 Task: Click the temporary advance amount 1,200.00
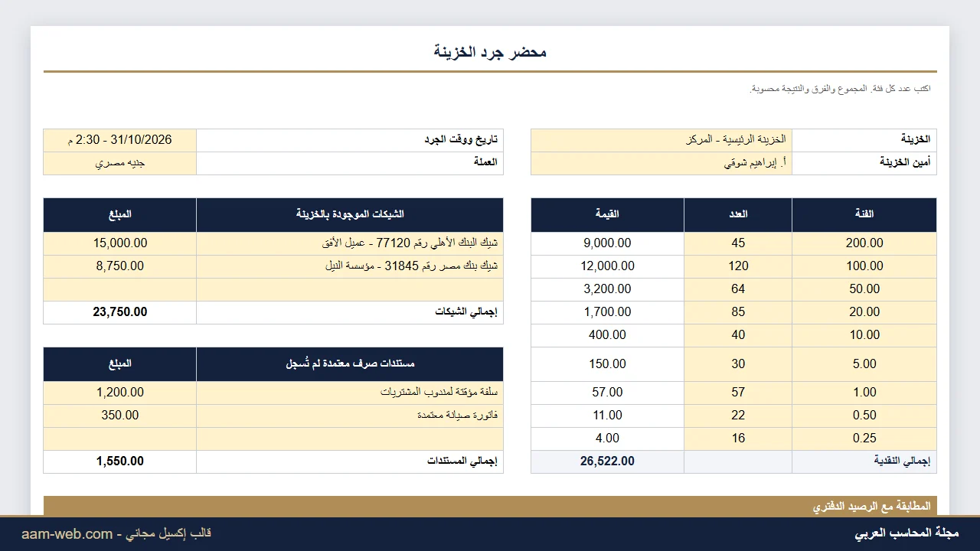coord(120,393)
